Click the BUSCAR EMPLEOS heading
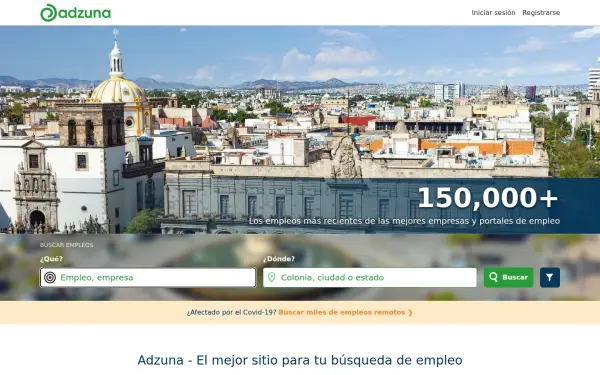Viewport: 600px width, 375px height. coord(67,245)
